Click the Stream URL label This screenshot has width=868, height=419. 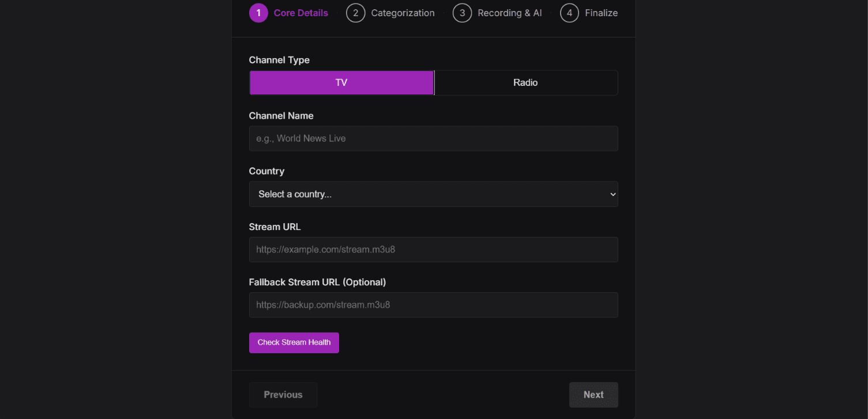[x=275, y=227]
